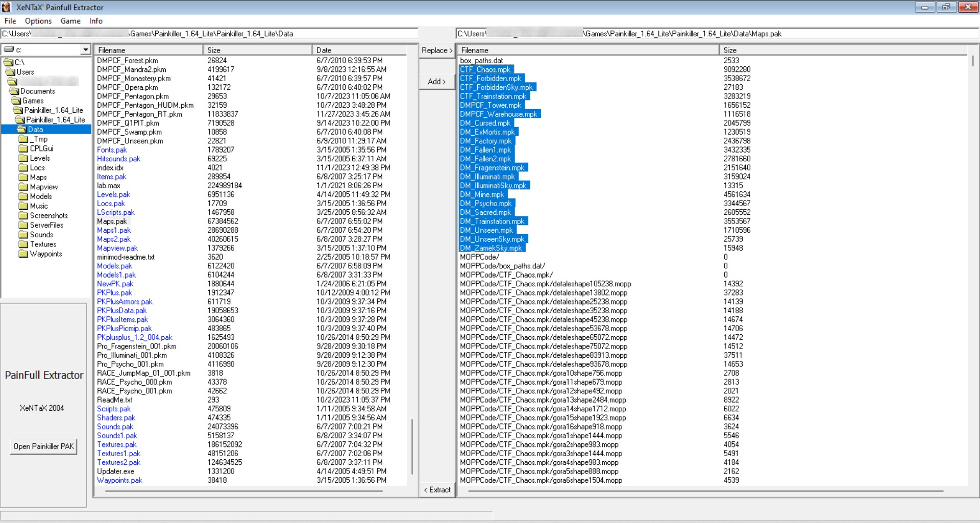Select Textures.pak in the file list
Viewport: 980px width, 523px height.
[117, 444]
